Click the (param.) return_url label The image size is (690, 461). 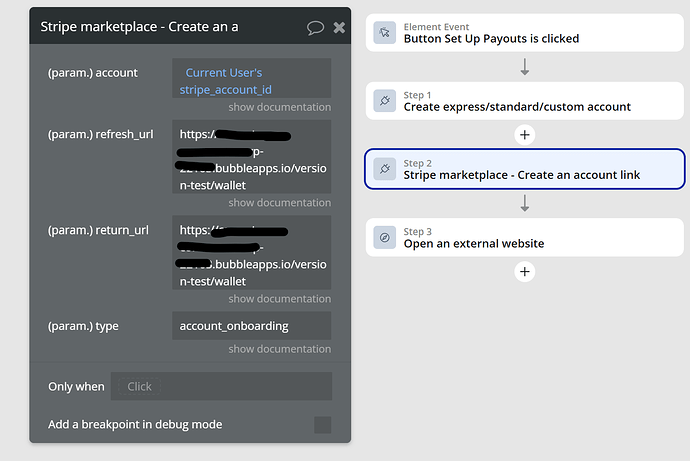[98, 230]
